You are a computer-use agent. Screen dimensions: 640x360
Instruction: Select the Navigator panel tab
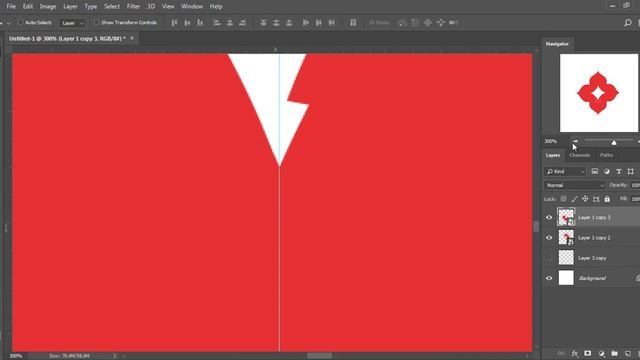click(557, 44)
